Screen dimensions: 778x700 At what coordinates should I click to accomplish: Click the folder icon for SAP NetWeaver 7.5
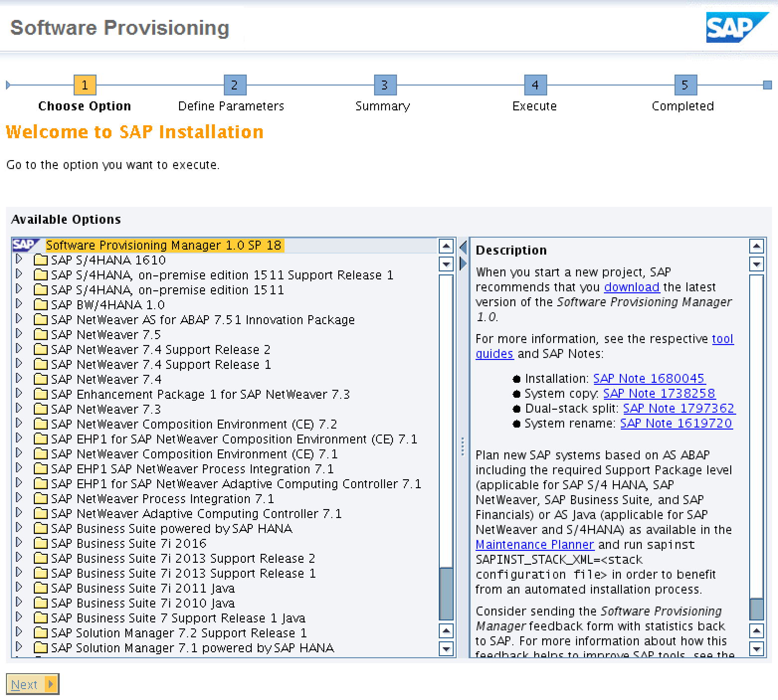pos(41,335)
